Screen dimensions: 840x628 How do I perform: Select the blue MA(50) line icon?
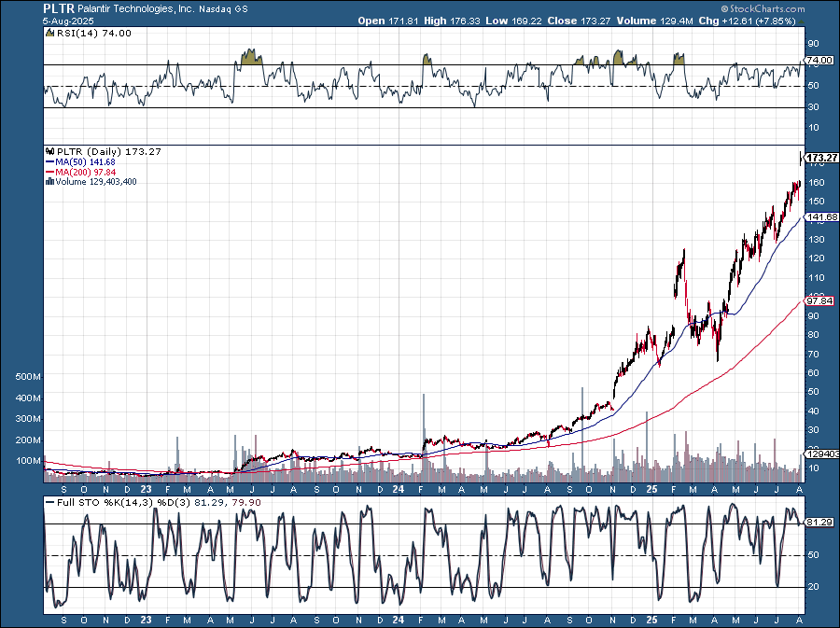51,160
